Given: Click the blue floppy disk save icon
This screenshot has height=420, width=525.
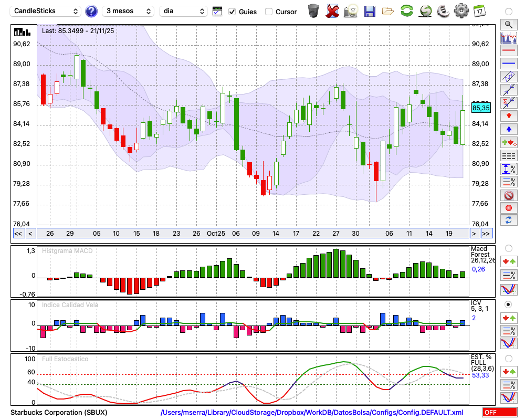Looking at the screenshot, I should [x=370, y=10].
